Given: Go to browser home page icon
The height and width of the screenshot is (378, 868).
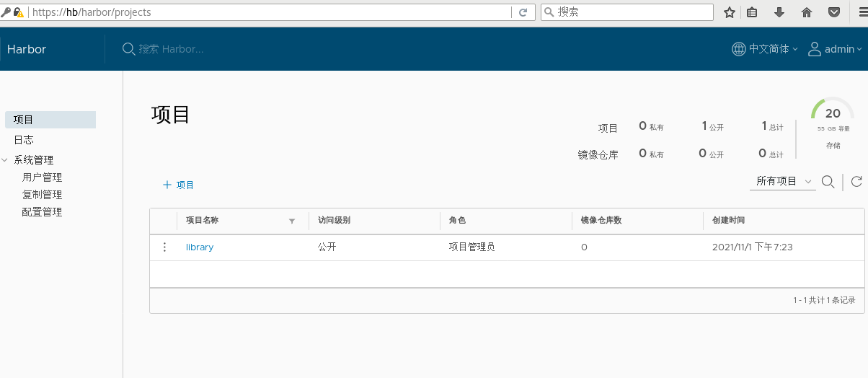Looking at the screenshot, I should coord(807,12).
